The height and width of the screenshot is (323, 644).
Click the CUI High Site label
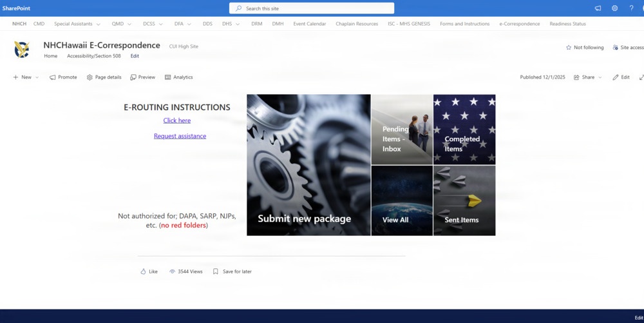point(184,46)
